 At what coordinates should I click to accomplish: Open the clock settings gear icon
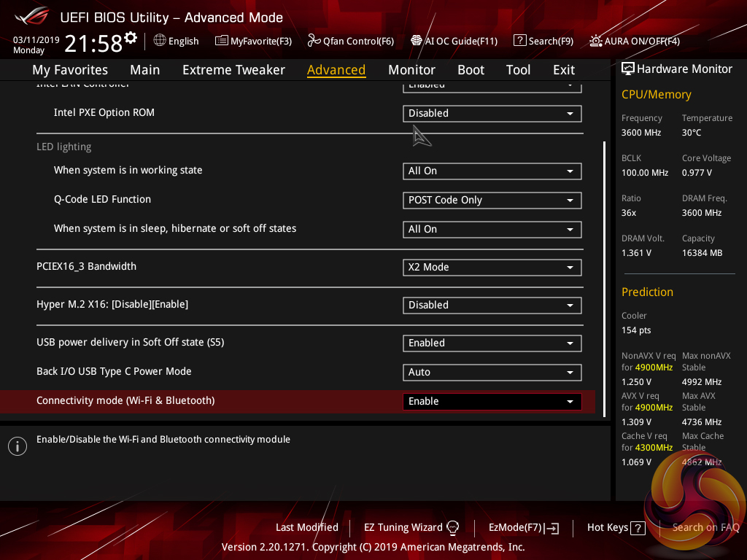pos(131,38)
